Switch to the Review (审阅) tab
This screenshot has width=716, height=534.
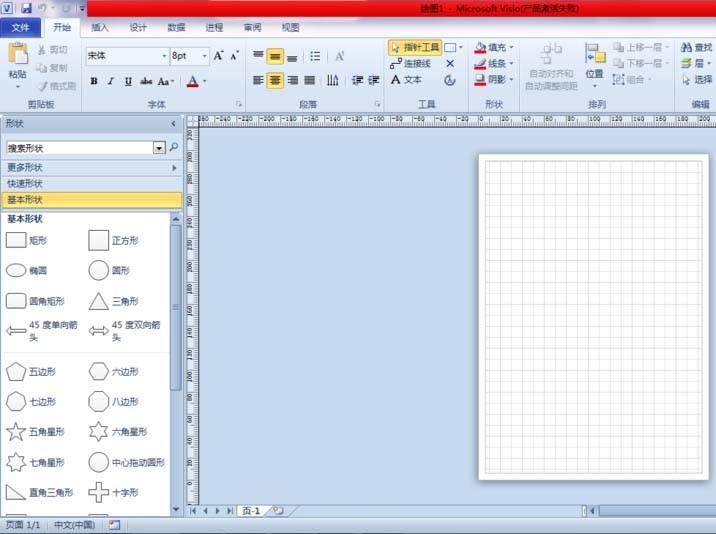(253, 28)
